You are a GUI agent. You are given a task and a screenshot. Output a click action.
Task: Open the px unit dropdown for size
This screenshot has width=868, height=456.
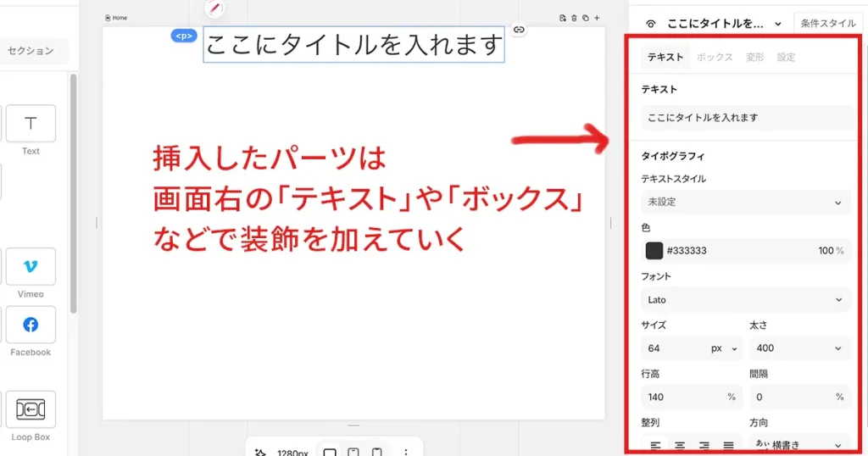coord(724,348)
